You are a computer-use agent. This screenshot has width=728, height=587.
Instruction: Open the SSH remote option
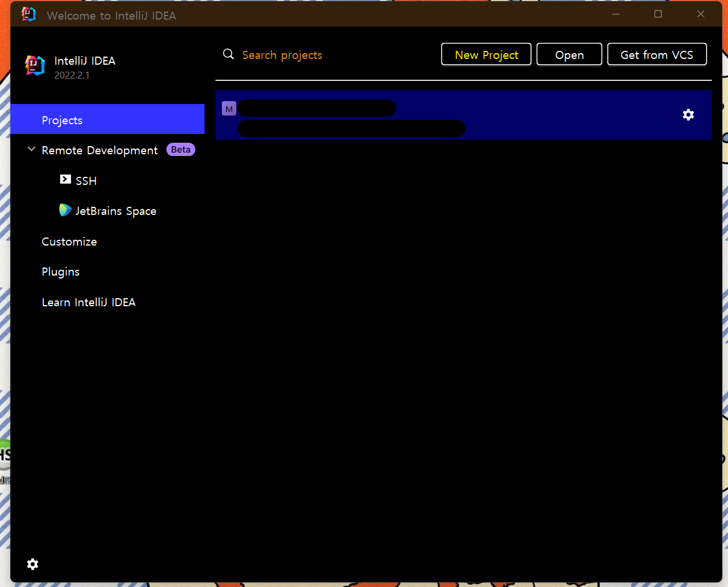(86, 181)
